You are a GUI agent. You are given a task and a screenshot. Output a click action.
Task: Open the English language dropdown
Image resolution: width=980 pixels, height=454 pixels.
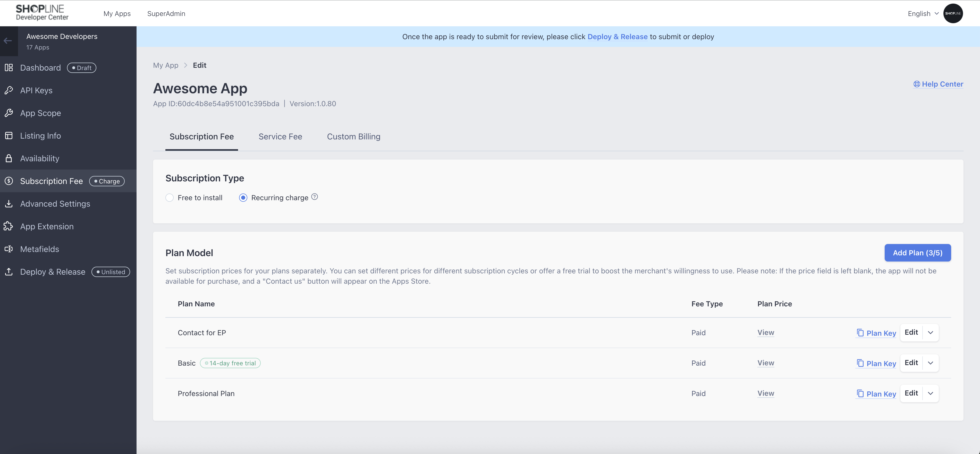point(923,14)
